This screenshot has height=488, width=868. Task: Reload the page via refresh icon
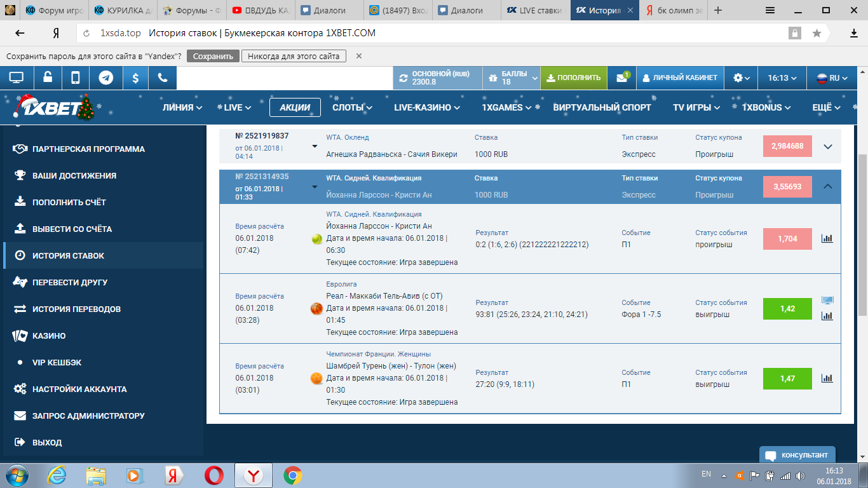click(x=87, y=33)
